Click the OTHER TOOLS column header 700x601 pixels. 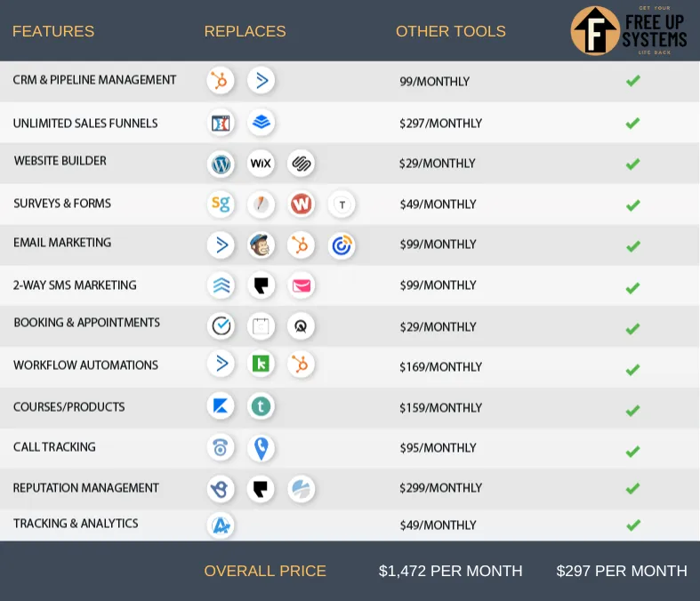click(450, 31)
